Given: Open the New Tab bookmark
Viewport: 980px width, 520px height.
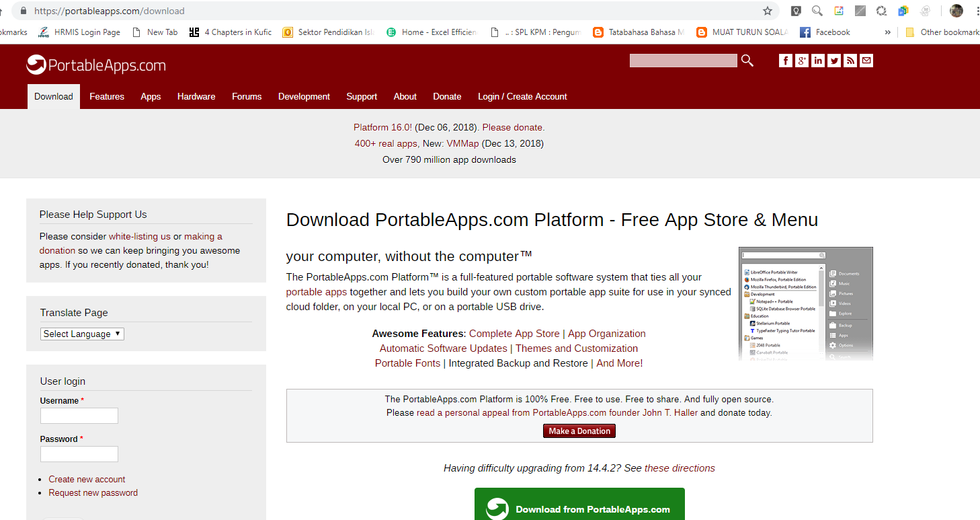Looking at the screenshot, I should tap(155, 32).
